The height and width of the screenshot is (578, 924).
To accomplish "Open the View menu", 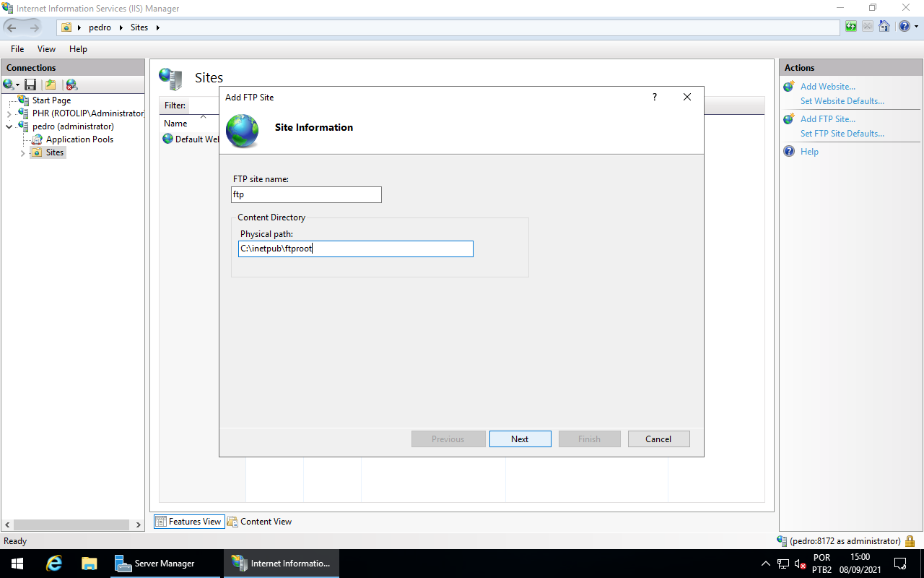I will click(46, 49).
